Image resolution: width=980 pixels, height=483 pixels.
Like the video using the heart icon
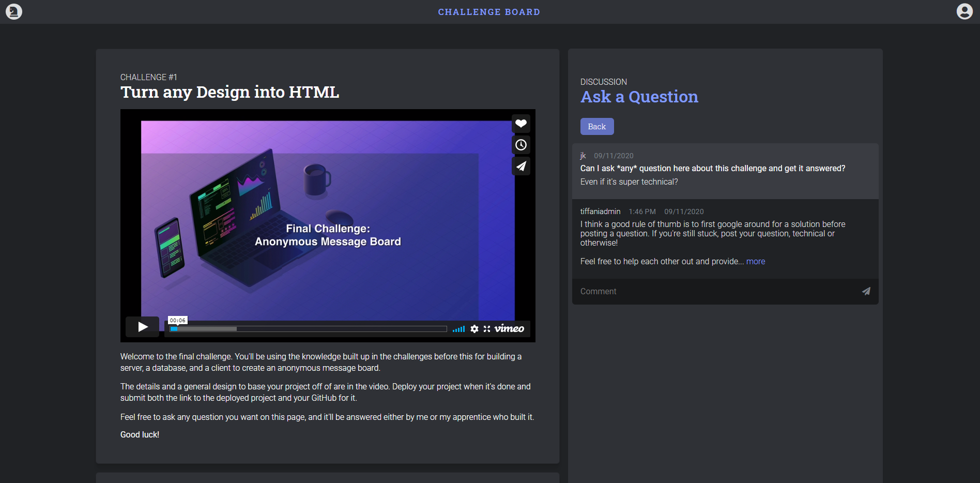click(521, 124)
